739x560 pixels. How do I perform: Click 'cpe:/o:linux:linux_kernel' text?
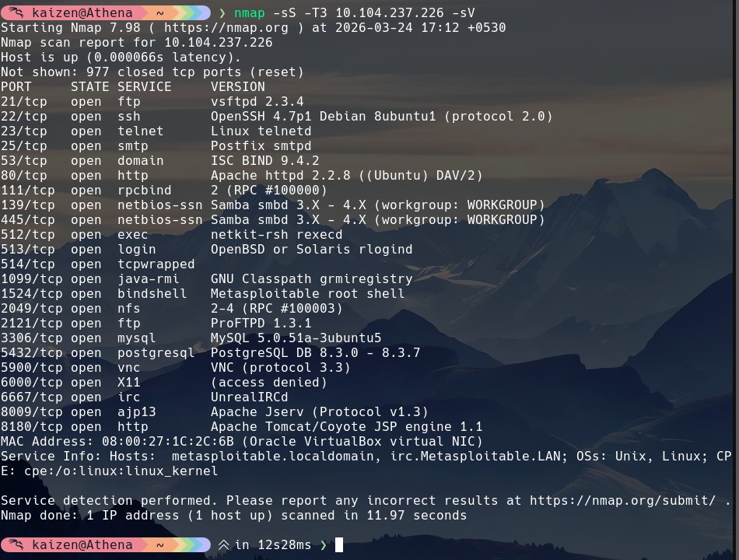pyautogui.click(x=121, y=471)
